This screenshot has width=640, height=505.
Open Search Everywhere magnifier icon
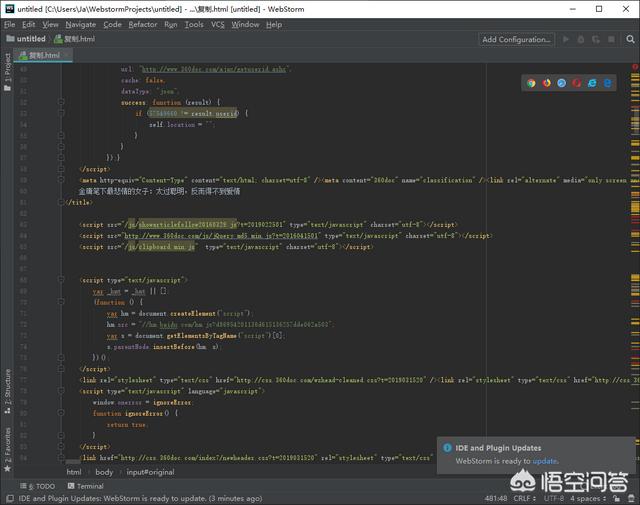pos(630,39)
